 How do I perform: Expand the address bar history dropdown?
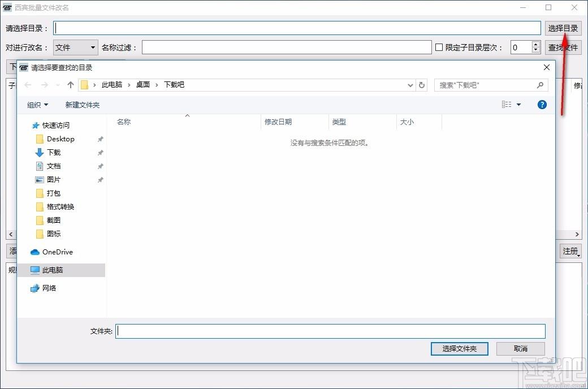pyautogui.click(x=410, y=85)
